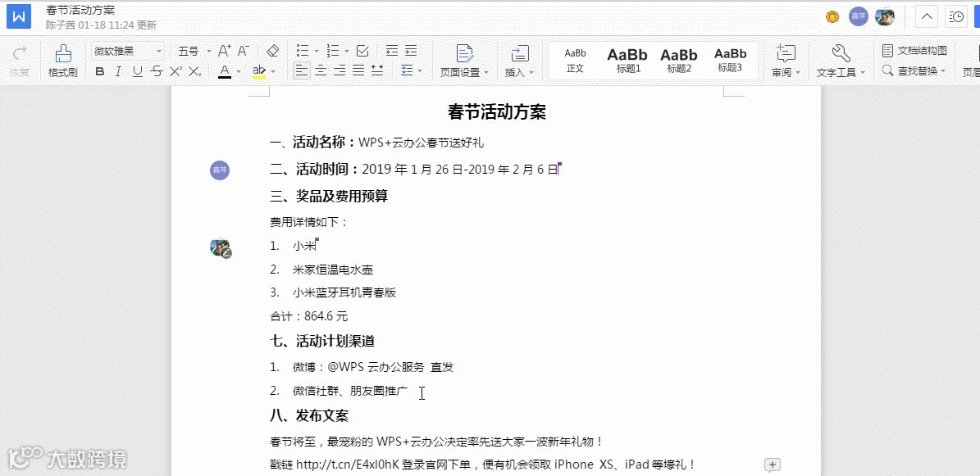The image size is (980, 476).
Task: Open the Review (审阅) menu
Action: [x=786, y=61]
